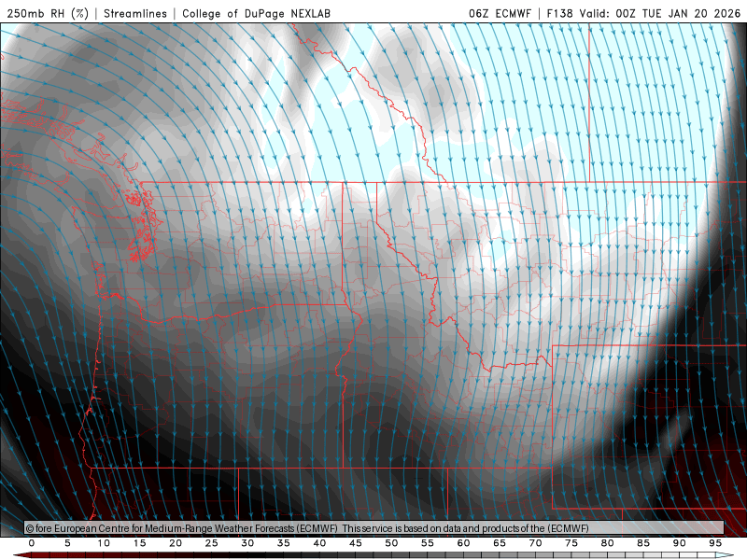Click the 35 value on the color scale

[284, 543]
